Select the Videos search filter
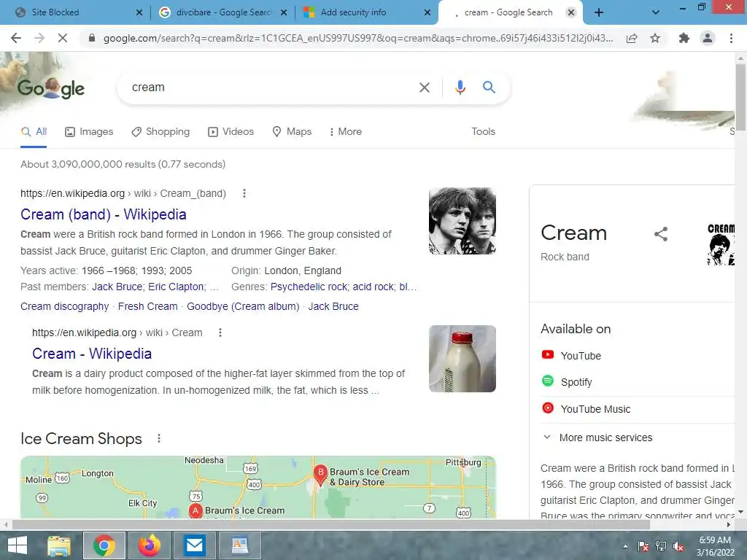Viewport: 747px width, 560px height. click(231, 132)
